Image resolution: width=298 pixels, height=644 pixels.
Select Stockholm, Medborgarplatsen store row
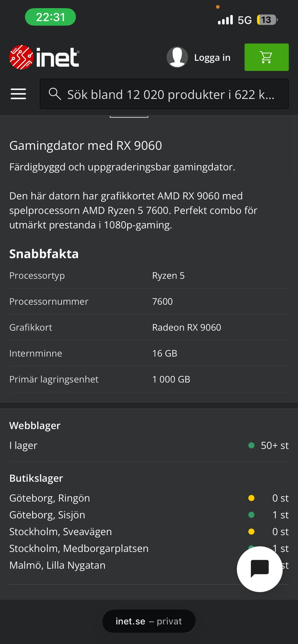149,548
